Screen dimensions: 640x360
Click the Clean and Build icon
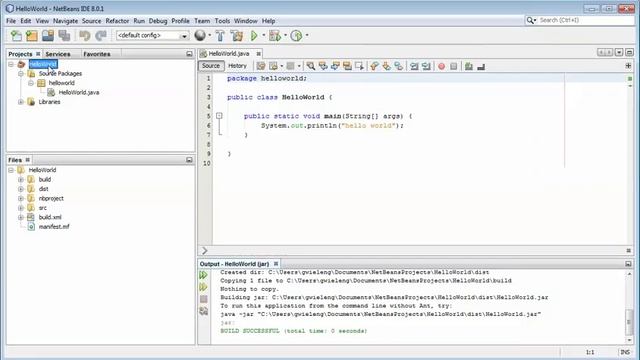236,36
